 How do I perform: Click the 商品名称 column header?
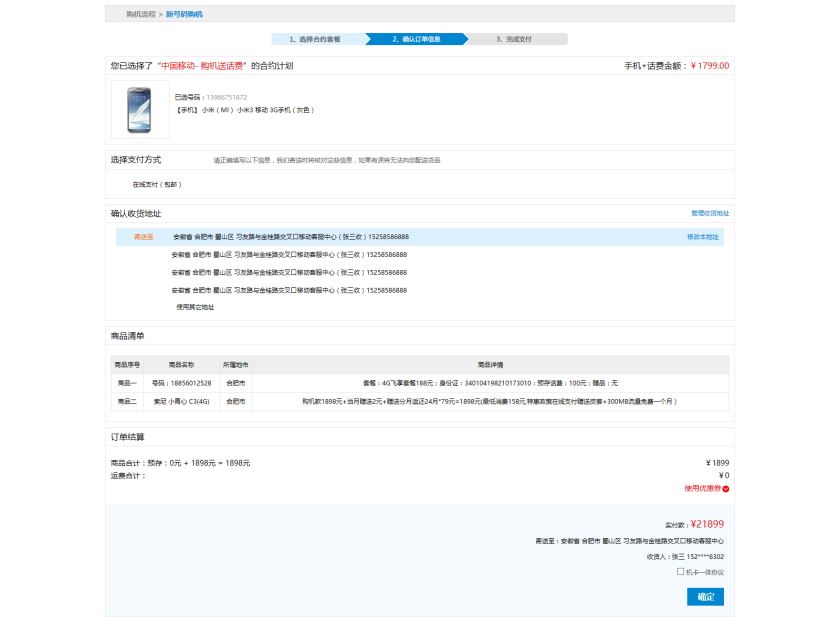pyautogui.click(x=182, y=365)
